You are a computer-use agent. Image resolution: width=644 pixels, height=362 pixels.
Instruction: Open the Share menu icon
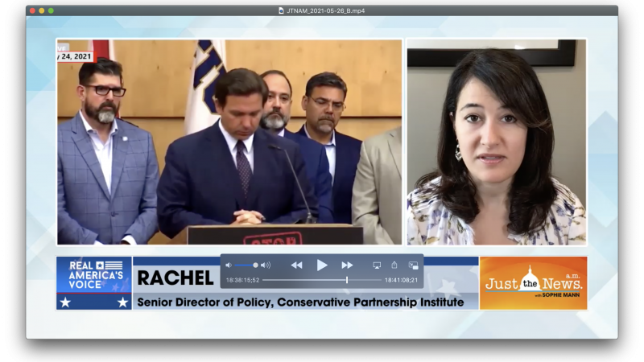click(394, 265)
